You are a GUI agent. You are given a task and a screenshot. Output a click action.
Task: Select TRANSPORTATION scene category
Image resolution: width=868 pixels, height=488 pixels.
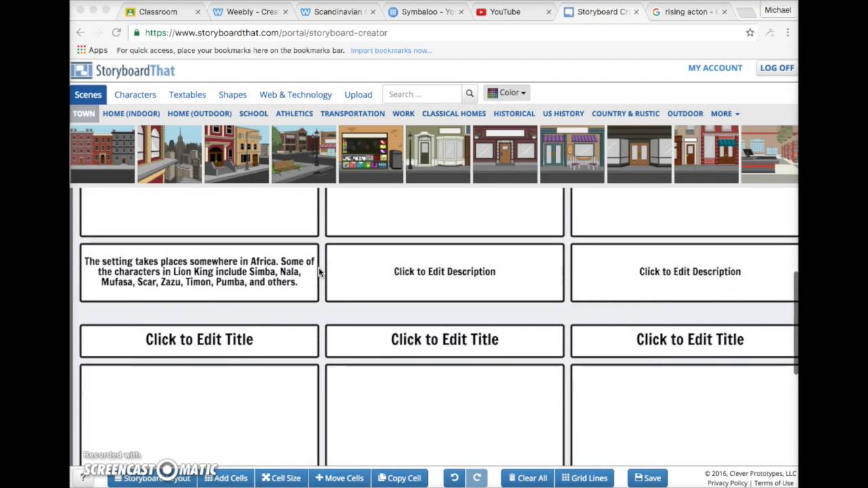click(353, 114)
